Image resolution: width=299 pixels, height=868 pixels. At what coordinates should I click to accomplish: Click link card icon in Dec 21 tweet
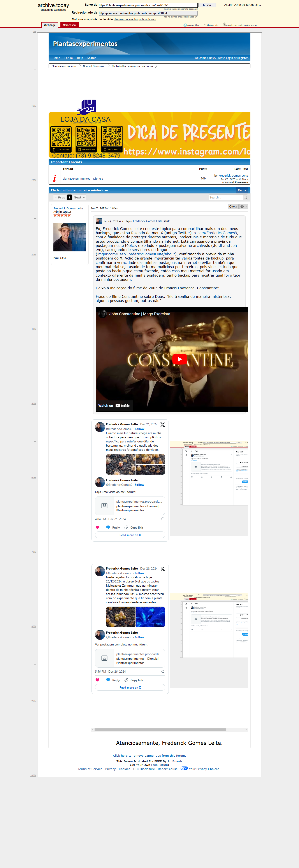click(x=104, y=505)
